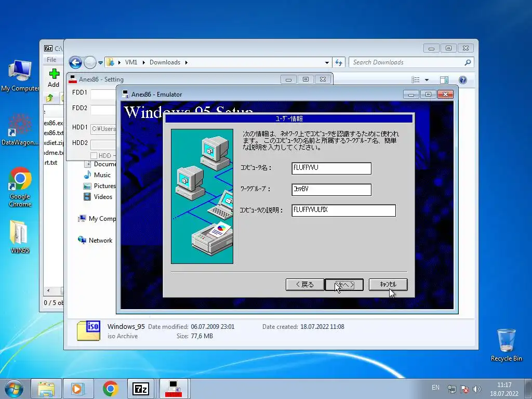Open Explorer help button
Screen dimensions: 532x399
coord(462,79)
